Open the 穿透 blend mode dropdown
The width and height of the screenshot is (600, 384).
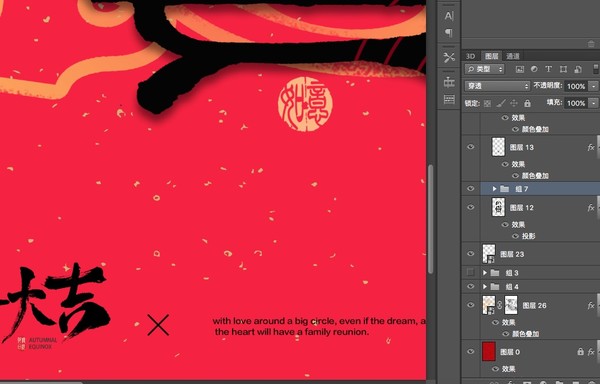coord(497,86)
